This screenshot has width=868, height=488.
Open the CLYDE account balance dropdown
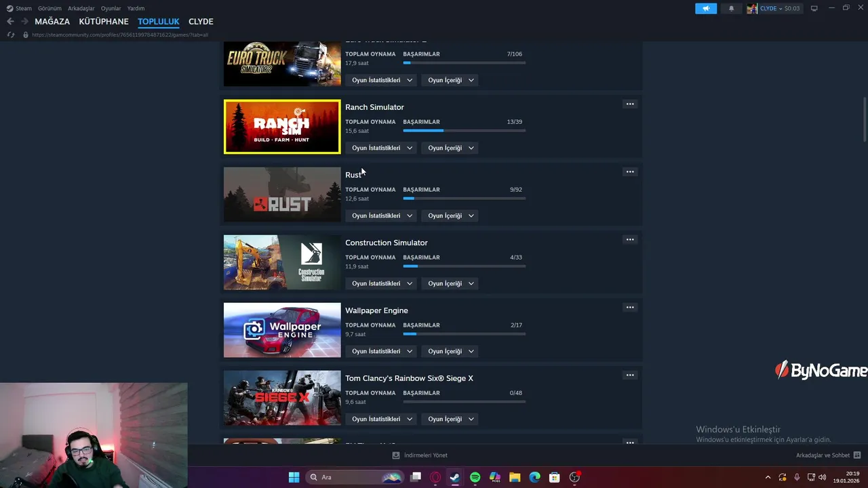click(779, 8)
